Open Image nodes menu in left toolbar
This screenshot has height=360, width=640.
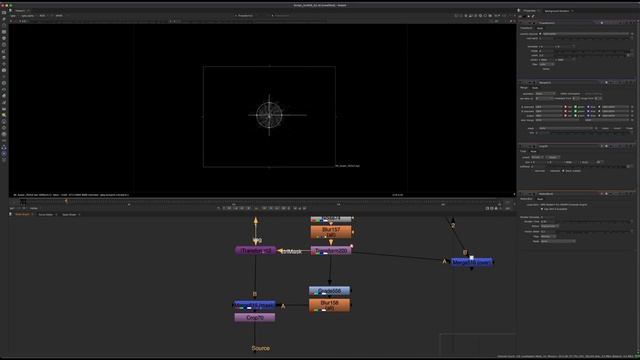click(x=4, y=12)
